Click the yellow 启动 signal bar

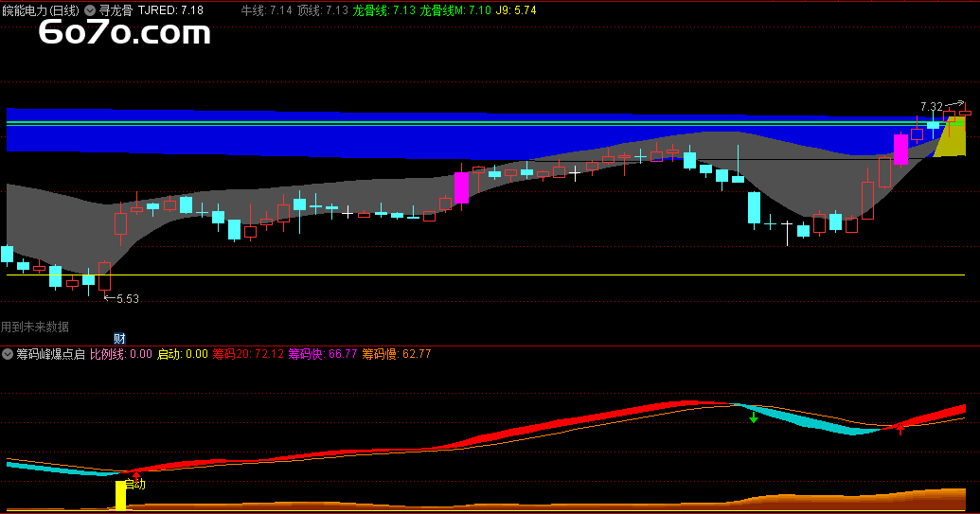tap(120, 495)
